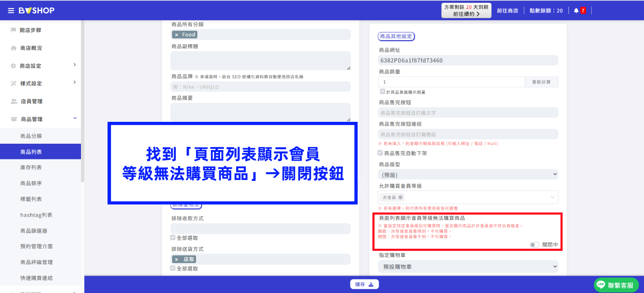The image size is (644, 293).
Task: Click the 商品售完按鈕連結 field
Action: click(468, 134)
